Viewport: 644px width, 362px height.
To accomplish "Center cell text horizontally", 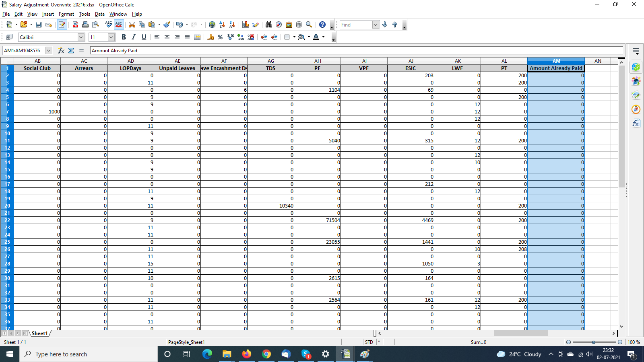I will click(167, 37).
